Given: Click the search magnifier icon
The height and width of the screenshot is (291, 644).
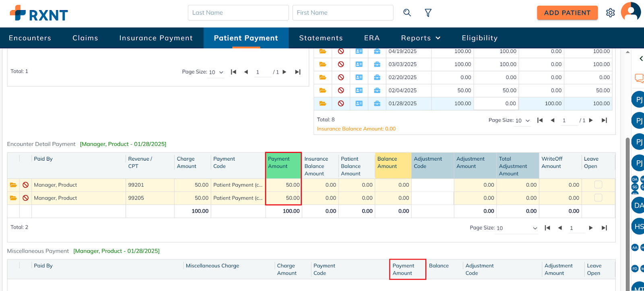Looking at the screenshot, I should pyautogui.click(x=407, y=12).
